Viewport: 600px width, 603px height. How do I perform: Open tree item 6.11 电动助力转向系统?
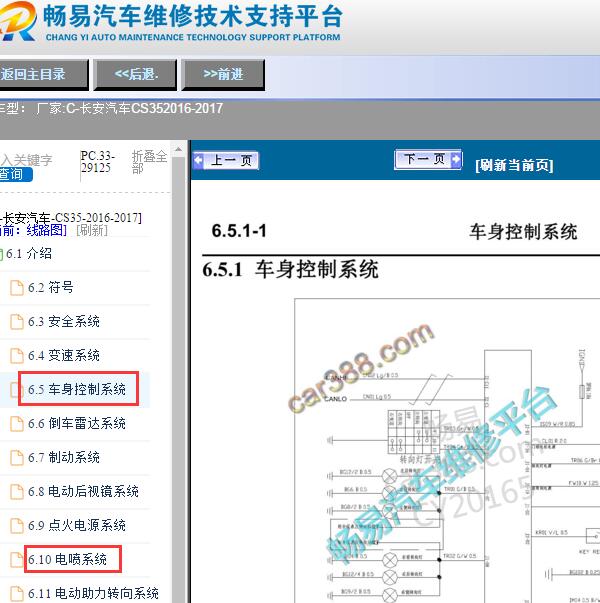tap(93, 593)
